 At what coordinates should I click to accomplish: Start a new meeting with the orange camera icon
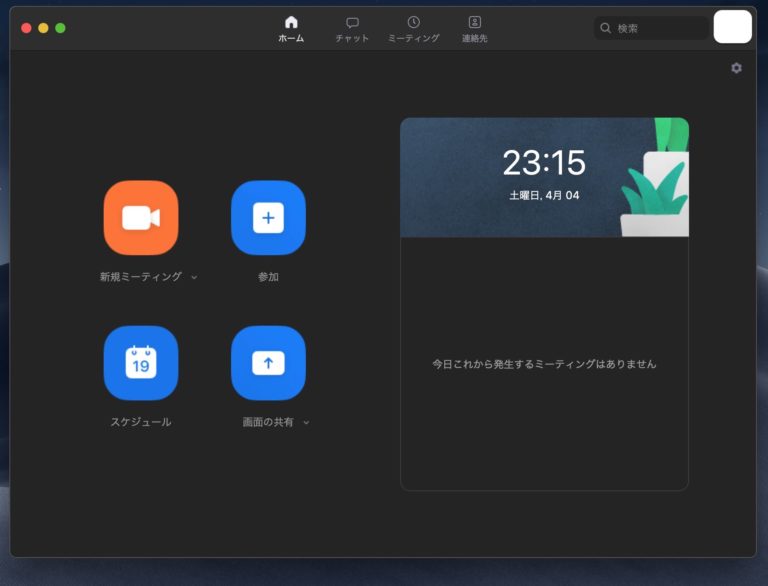point(141,218)
